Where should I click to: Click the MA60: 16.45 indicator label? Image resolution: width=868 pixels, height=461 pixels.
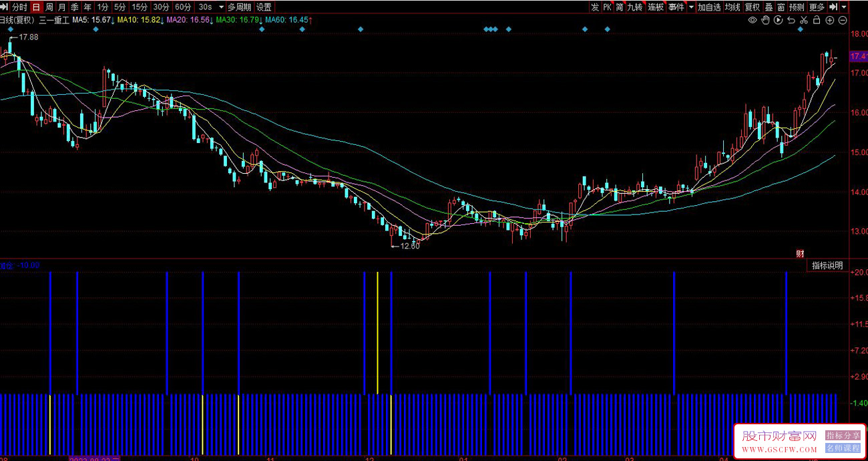coord(288,20)
